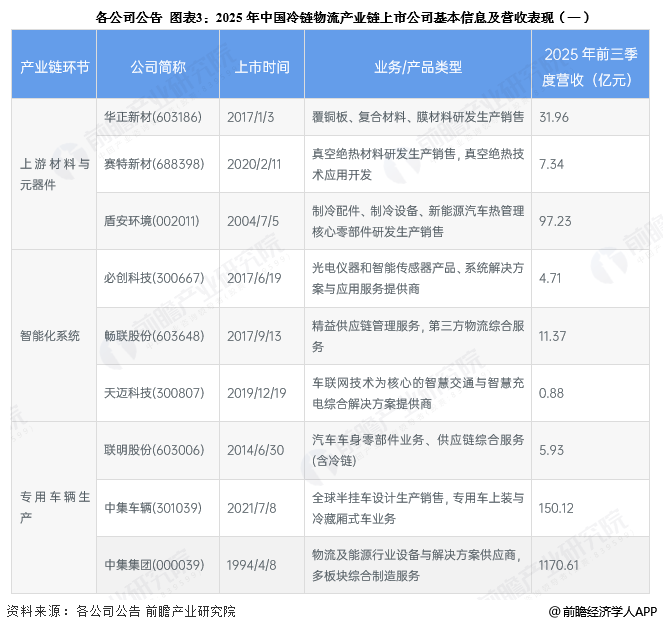
Task: Click company 华正新材(603186)
Action: pyautogui.click(x=153, y=117)
